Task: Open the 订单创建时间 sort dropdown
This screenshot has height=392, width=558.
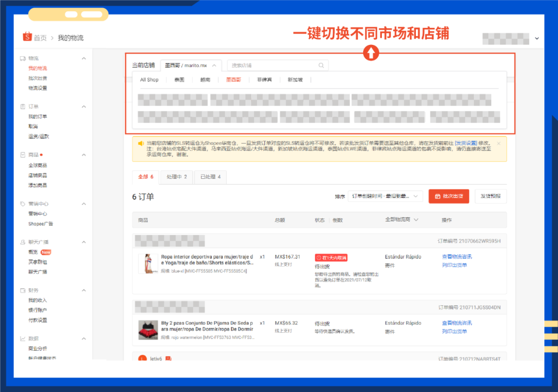Action: click(x=385, y=196)
